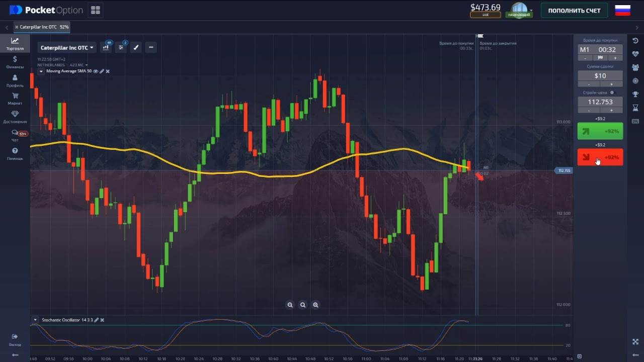Open the account type dropdown avatar

tap(520, 10)
